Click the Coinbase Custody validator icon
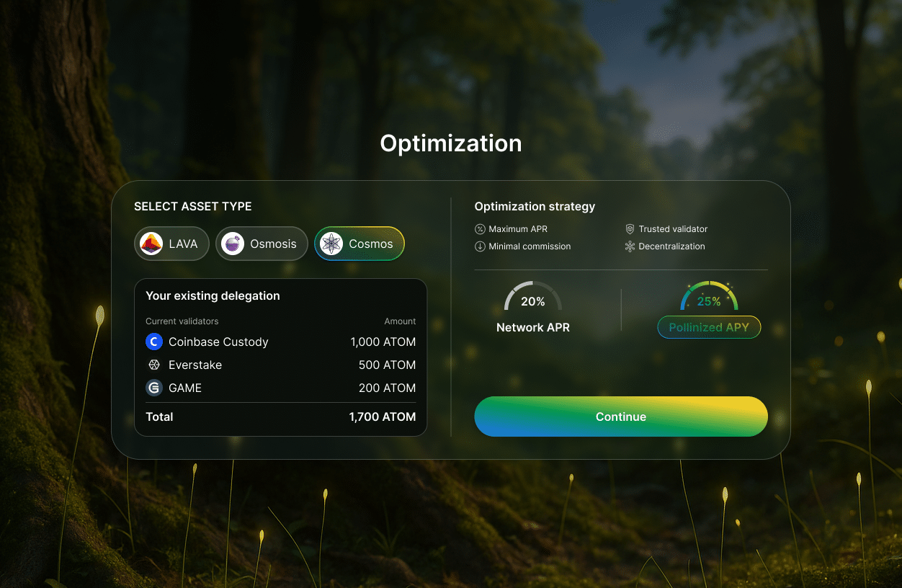The image size is (902, 588). [153, 342]
